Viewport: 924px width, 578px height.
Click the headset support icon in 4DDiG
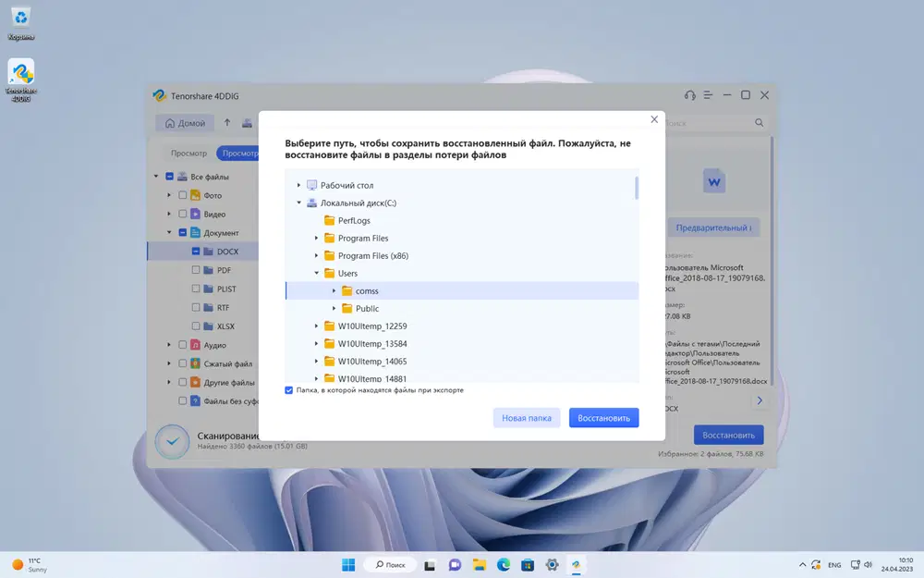coord(689,95)
